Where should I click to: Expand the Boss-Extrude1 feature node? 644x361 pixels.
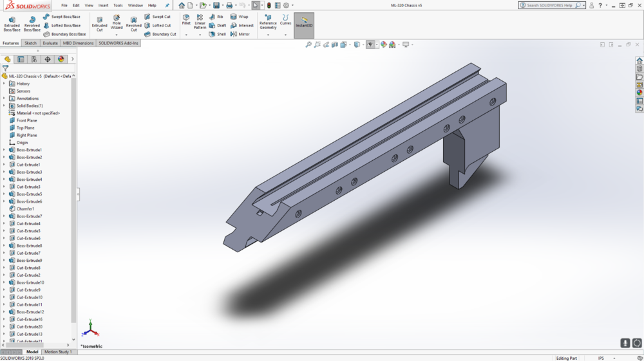tap(4, 150)
